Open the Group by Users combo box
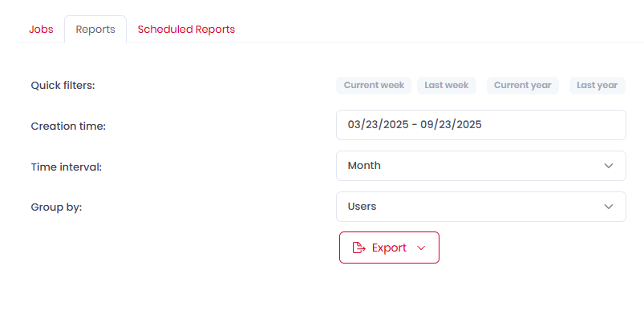 pos(480,207)
